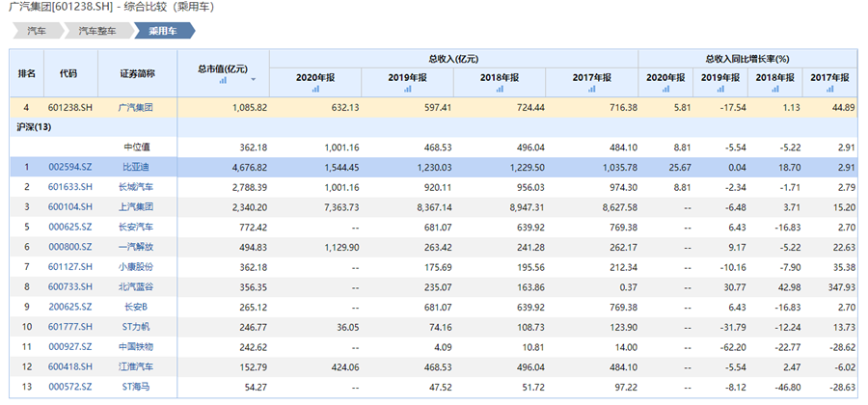Click the ST力帆 security name
868x405 pixels.
click(x=138, y=327)
